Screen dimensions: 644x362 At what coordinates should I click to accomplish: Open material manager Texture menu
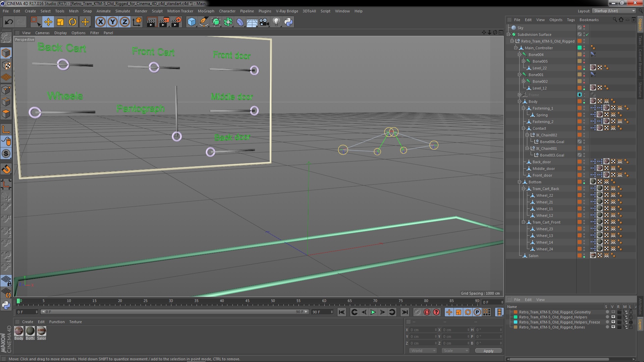(x=75, y=322)
